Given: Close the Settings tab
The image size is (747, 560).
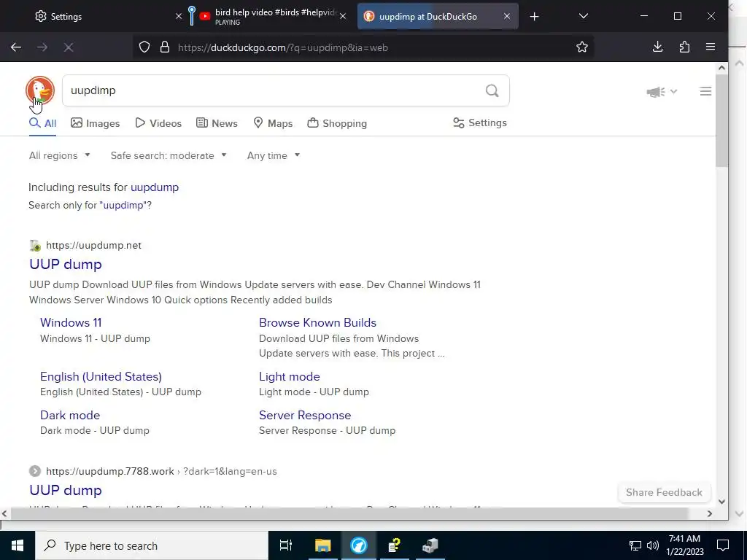Looking at the screenshot, I should pyautogui.click(x=179, y=16).
